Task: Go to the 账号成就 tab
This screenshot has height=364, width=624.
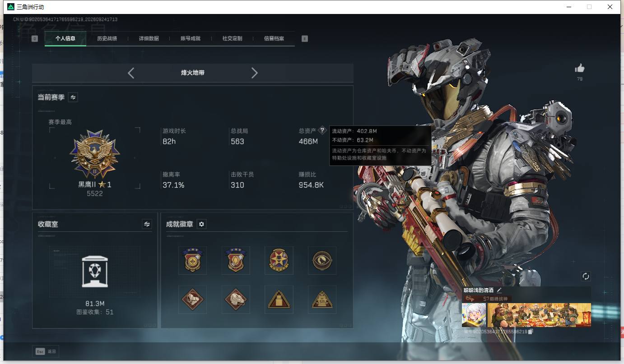Action: click(191, 39)
